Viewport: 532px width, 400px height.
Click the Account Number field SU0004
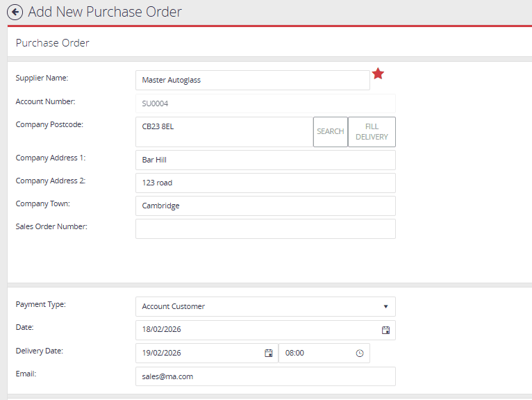266,103
